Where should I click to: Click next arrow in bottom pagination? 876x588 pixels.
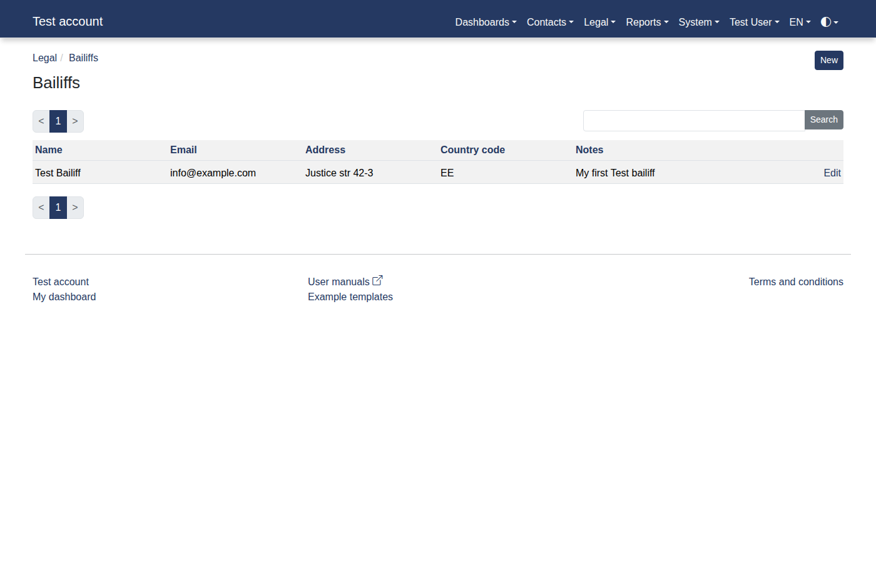point(75,208)
